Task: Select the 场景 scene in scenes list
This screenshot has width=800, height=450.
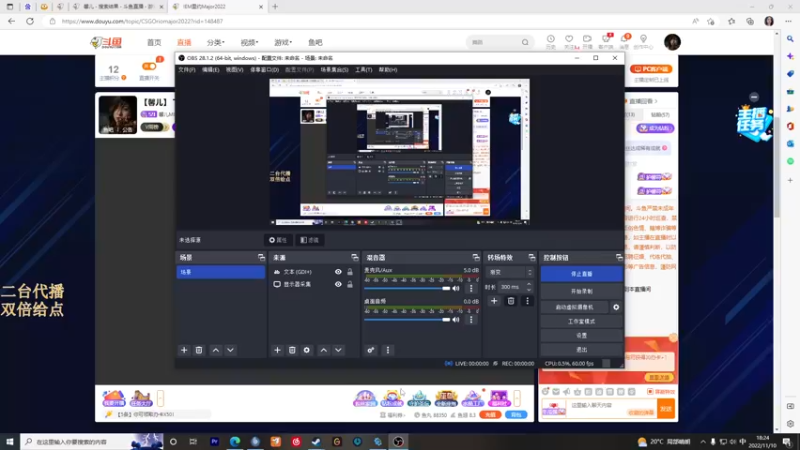Action: 220,272
